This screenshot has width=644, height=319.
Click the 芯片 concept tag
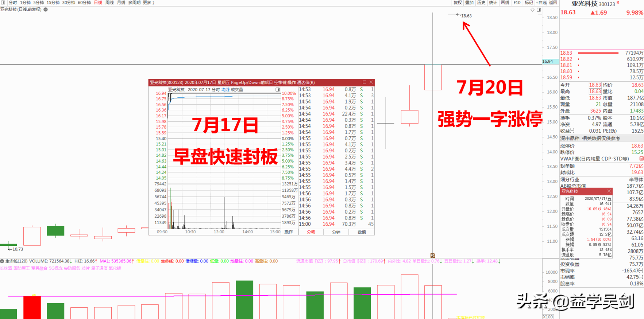click(x=86, y=268)
